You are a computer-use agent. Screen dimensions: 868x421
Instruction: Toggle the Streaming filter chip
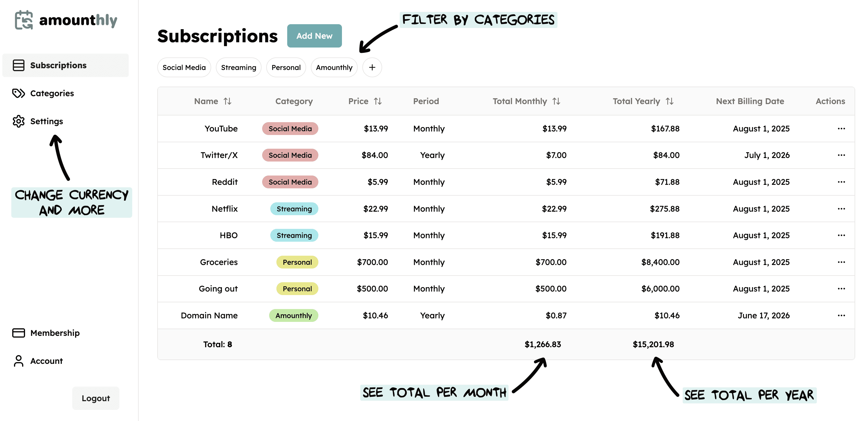coord(239,67)
